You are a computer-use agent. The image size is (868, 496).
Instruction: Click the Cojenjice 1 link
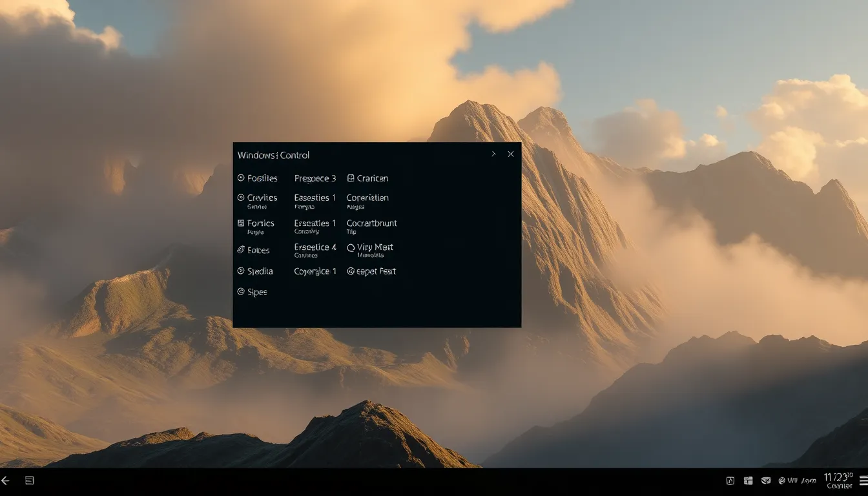pyautogui.click(x=315, y=271)
